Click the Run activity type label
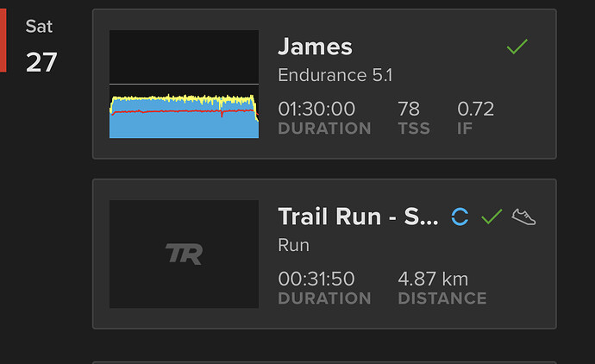 (x=293, y=246)
